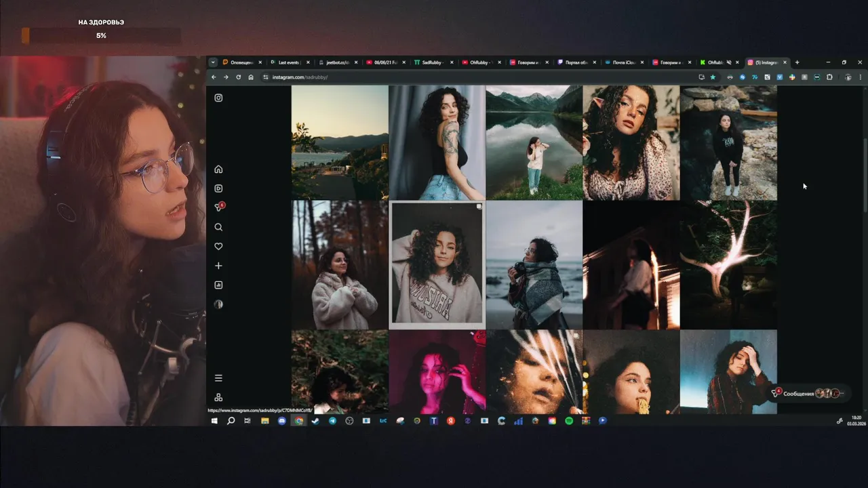868x488 pixels.
Task: Open the elf ears portrait post
Action: pyautogui.click(x=631, y=142)
